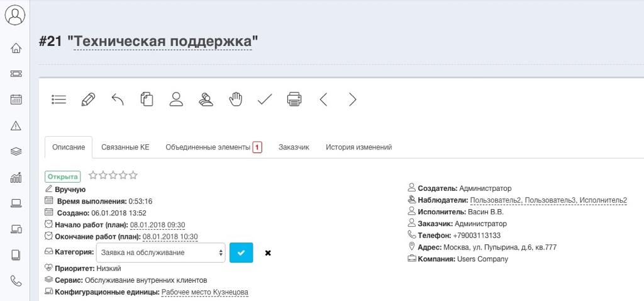
Task: Click the planned start date 08.01.2018 09:30
Action: coord(157,225)
